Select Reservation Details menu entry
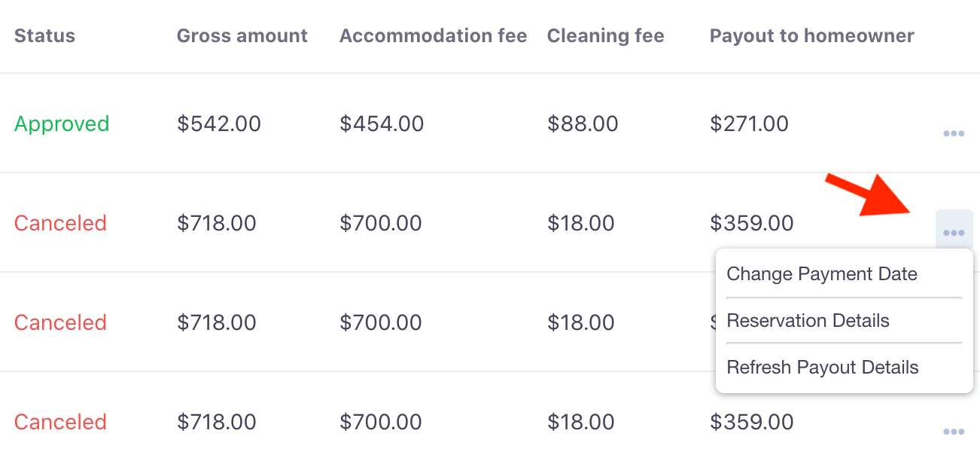This screenshot has width=980, height=470. (808, 321)
